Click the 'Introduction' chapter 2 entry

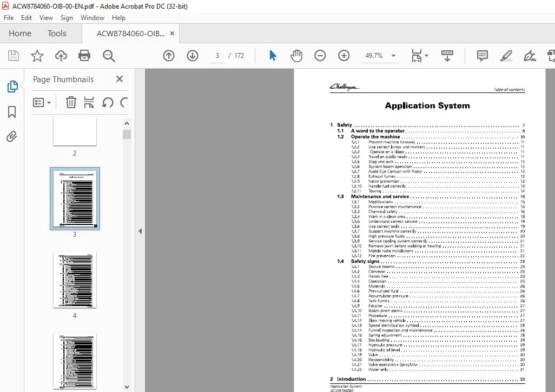coord(427,379)
